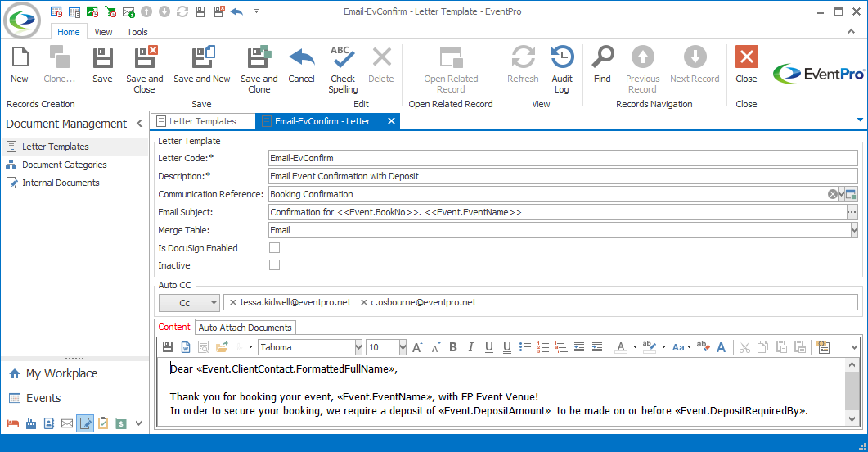The image size is (868, 452).
Task: Click the clipboard checkmark icon
Action: click(103, 424)
